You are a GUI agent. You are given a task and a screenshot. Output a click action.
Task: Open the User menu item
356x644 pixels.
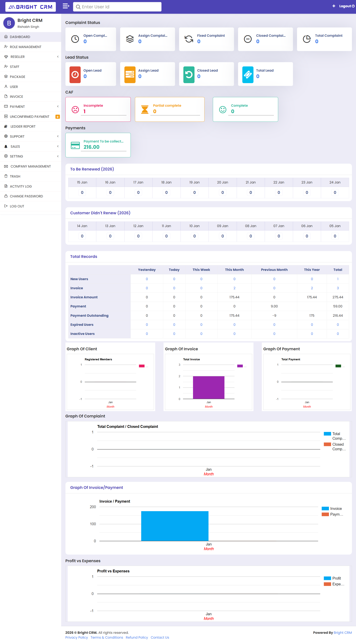point(30,87)
